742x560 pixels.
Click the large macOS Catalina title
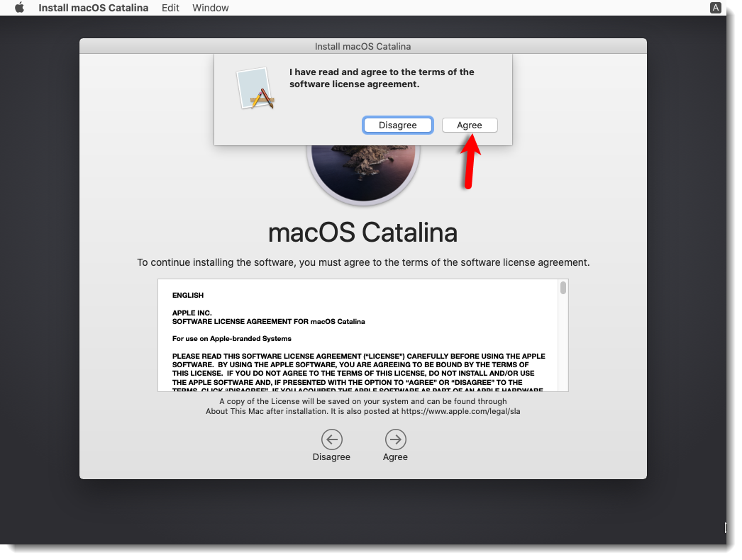click(363, 233)
